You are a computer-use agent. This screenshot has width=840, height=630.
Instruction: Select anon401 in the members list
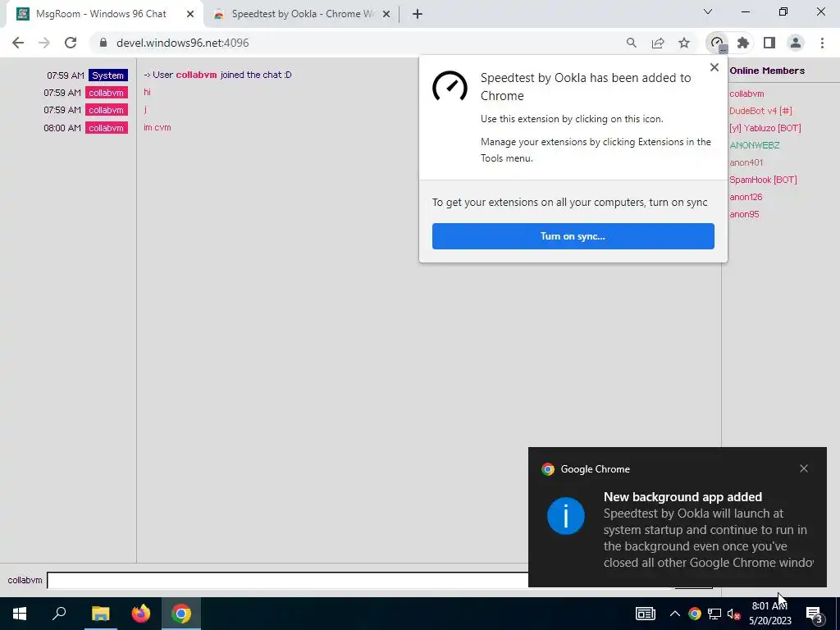point(746,162)
